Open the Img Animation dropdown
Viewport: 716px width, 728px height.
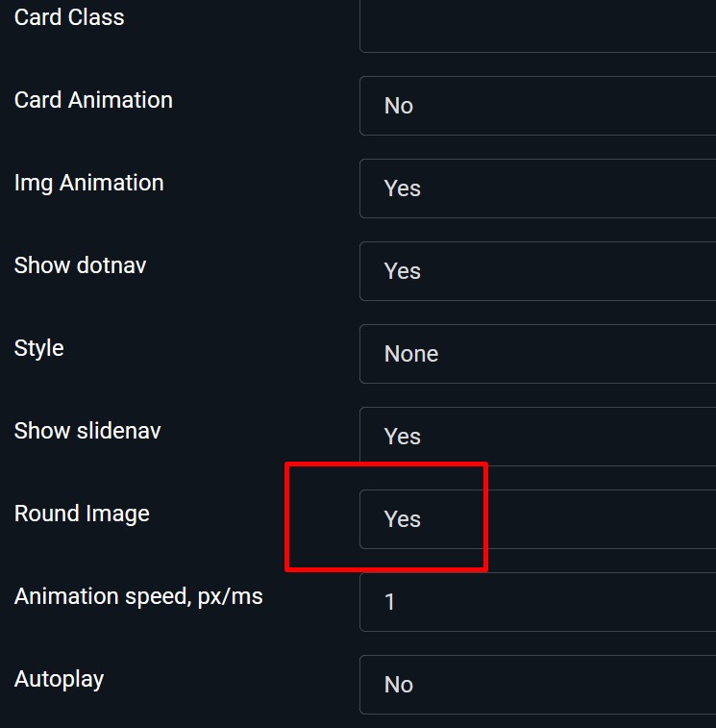tap(538, 188)
